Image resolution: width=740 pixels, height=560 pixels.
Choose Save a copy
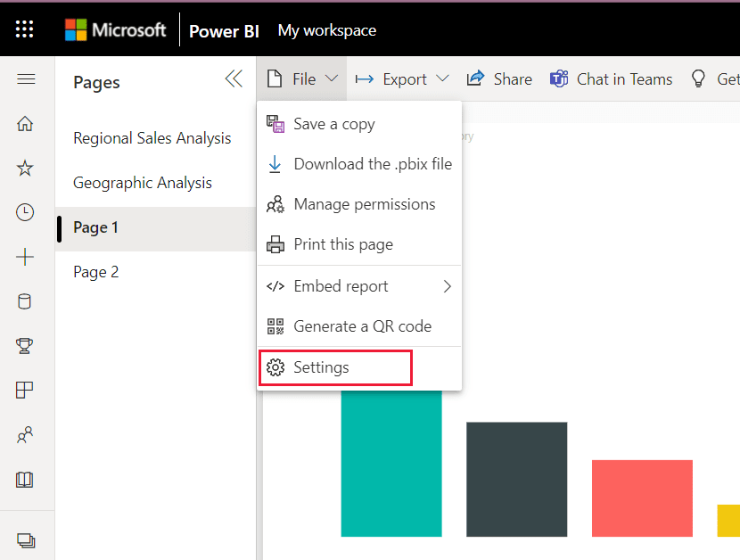coord(359,124)
